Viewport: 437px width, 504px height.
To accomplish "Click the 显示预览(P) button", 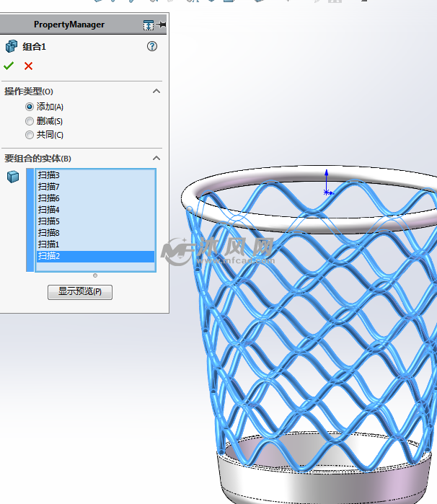I will pos(80,292).
